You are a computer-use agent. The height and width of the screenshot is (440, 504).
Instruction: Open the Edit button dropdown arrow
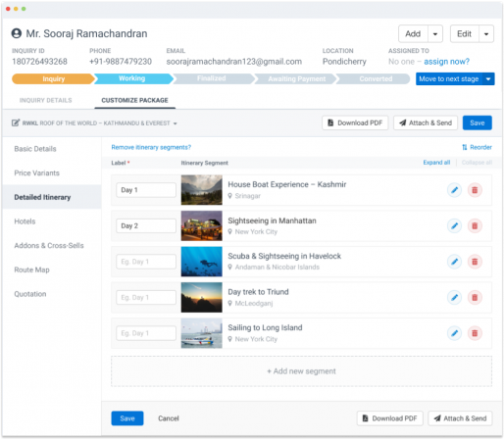click(486, 34)
